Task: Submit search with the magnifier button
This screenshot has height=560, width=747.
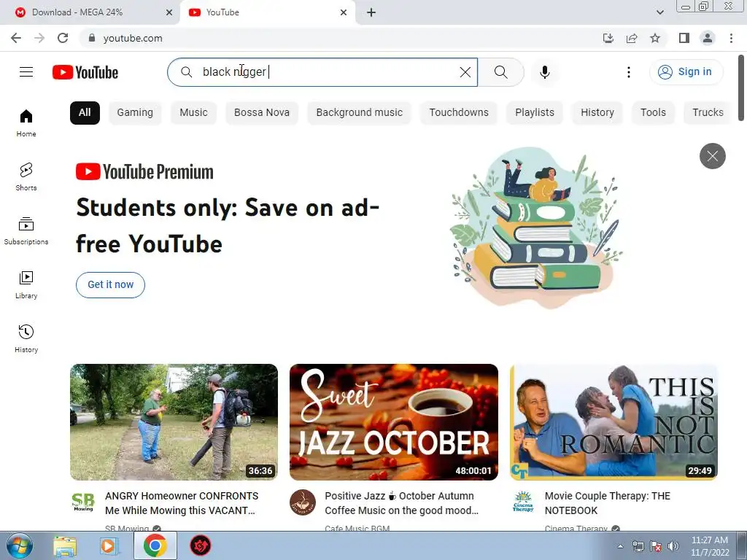Action: [x=500, y=72]
